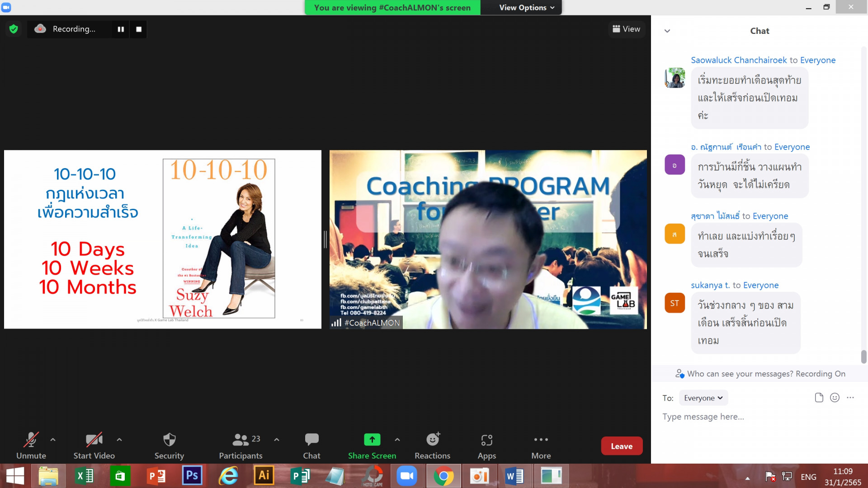Open the Everyone recipient dropdown
Image resolution: width=868 pixels, height=488 pixels.
click(x=703, y=398)
